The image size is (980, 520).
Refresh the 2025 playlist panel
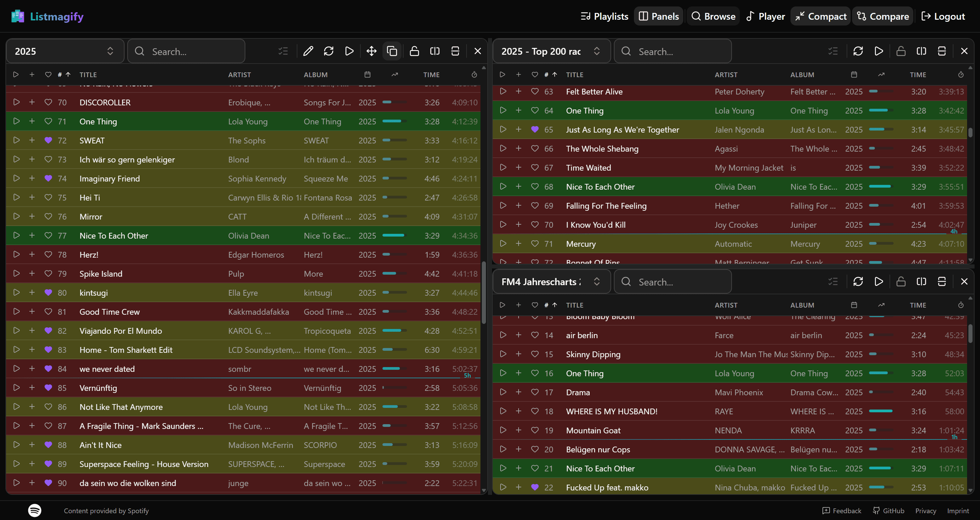tap(329, 51)
